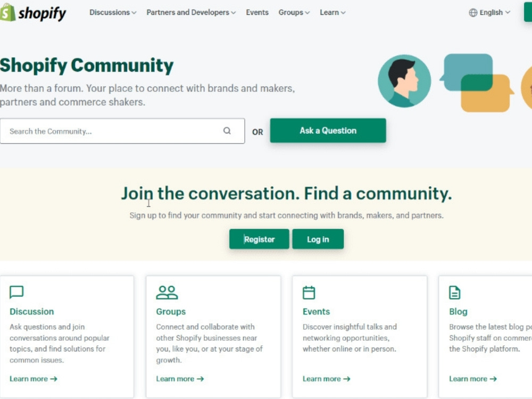Image resolution: width=532 pixels, height=399 pixels.
Task: Click the 'More than a forum' tagline
Action: [147, 95]
